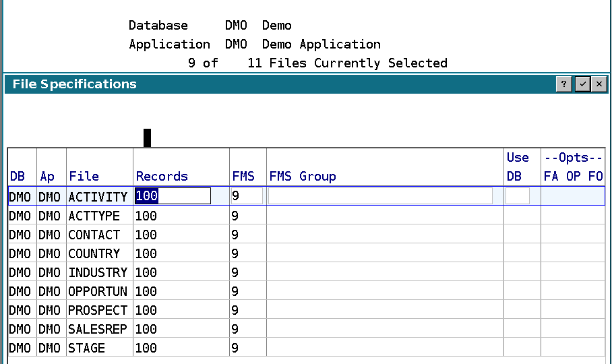612x364 pixels.
Task: Click Records value 100 for OPPORTUN
Action: tap(146, 291)
